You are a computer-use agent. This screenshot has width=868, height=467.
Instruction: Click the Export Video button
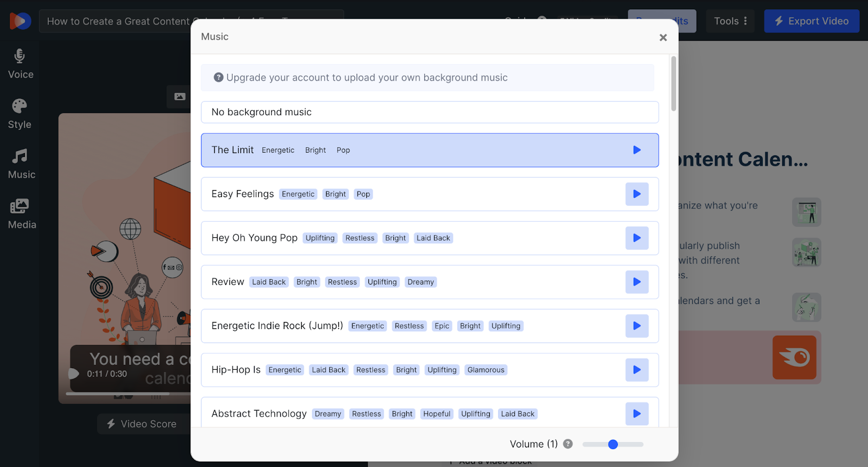[x=812, y=21]
